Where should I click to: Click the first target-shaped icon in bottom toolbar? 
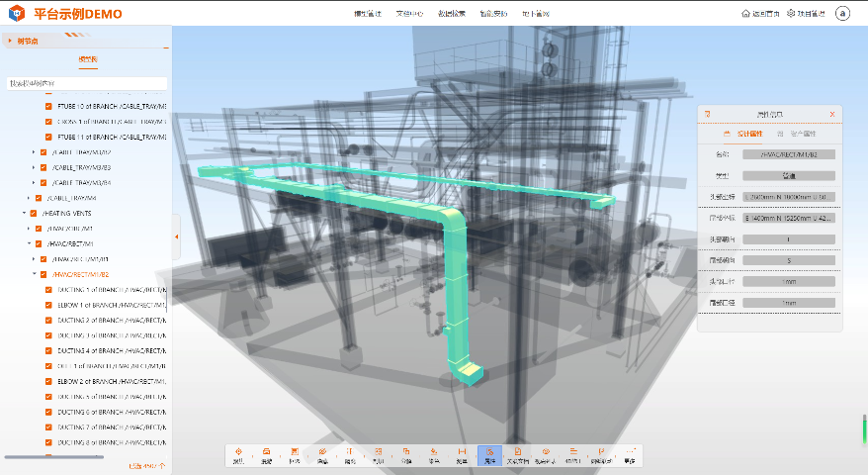pyautogui.click(x=238, y=453)
